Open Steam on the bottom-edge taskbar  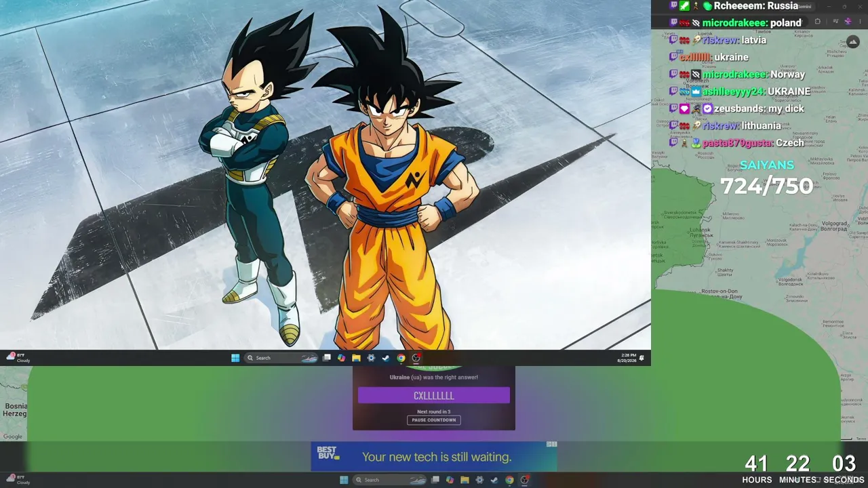494,480
